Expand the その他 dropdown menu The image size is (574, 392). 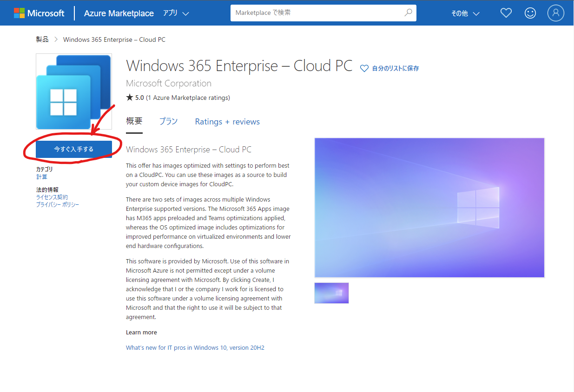click(x=465, y=13)
